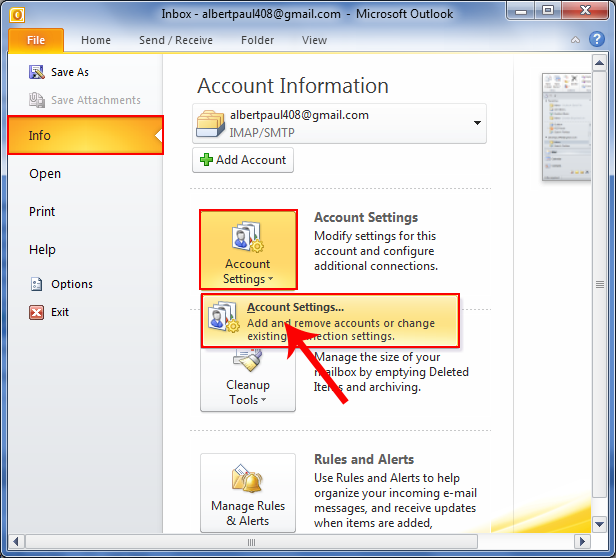Click the red Exit icon

[37, 312]
